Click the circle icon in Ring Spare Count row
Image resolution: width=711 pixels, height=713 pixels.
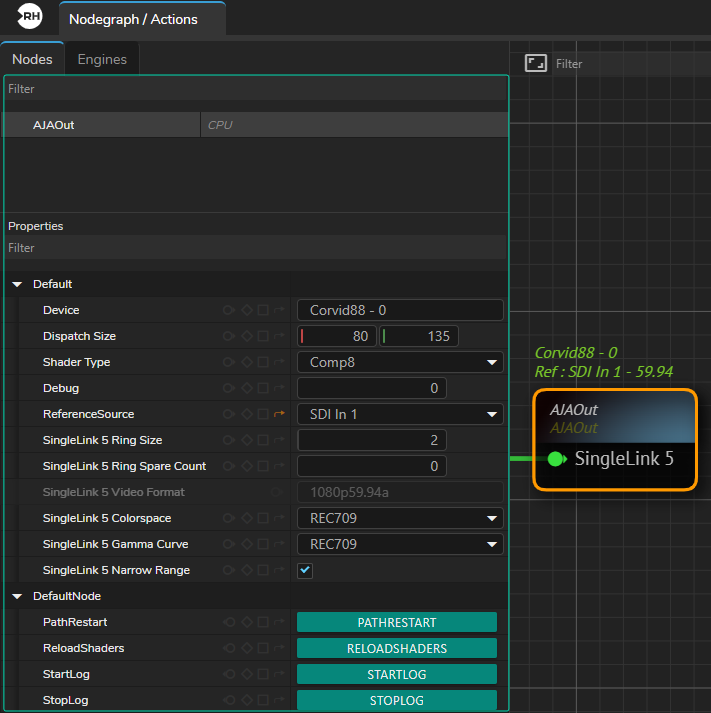[x=229, y=466]
